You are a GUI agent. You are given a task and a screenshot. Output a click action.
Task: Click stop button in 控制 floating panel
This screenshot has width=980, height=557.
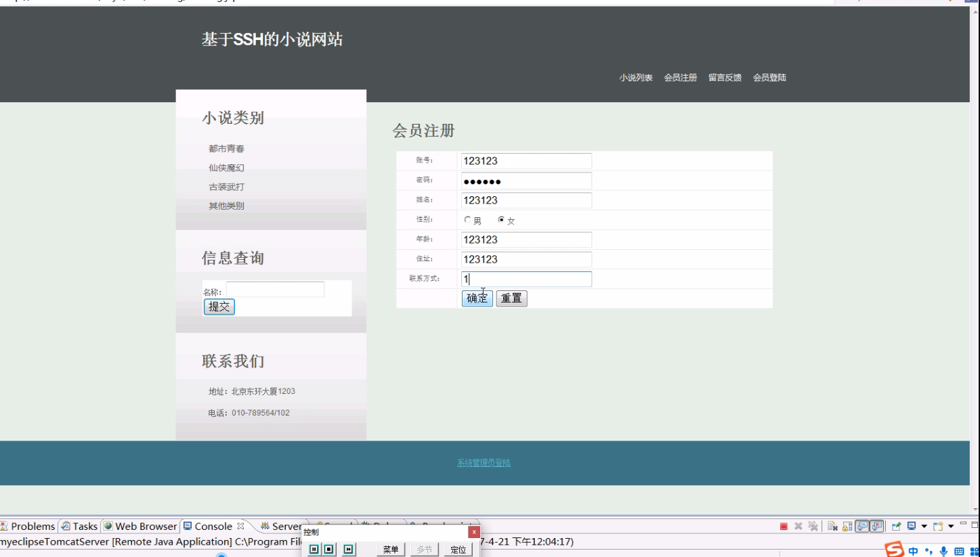pos(328,550)
